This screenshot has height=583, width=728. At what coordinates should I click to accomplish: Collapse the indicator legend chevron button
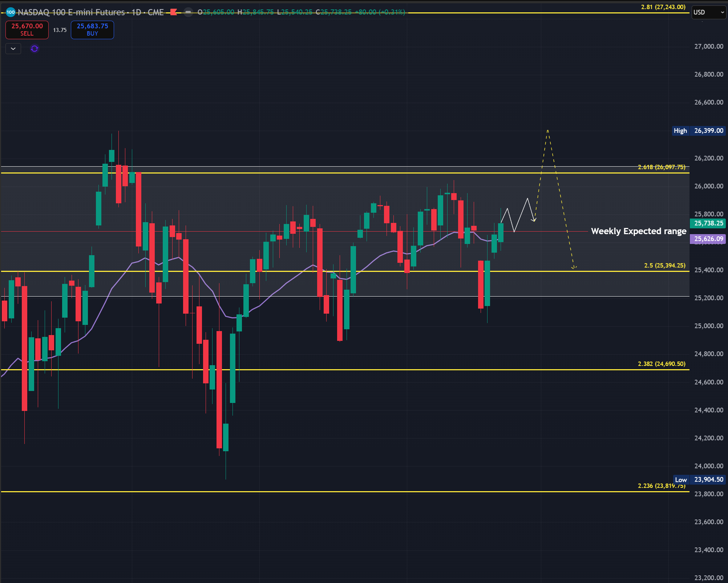point(13,49)
